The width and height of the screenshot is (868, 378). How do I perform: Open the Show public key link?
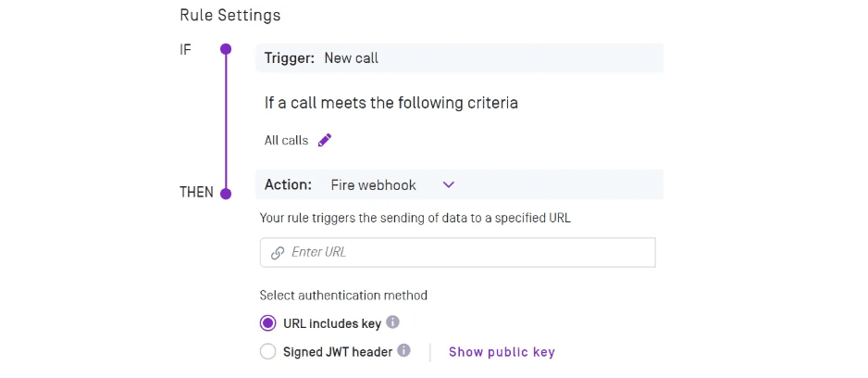(x=501, y=352)
